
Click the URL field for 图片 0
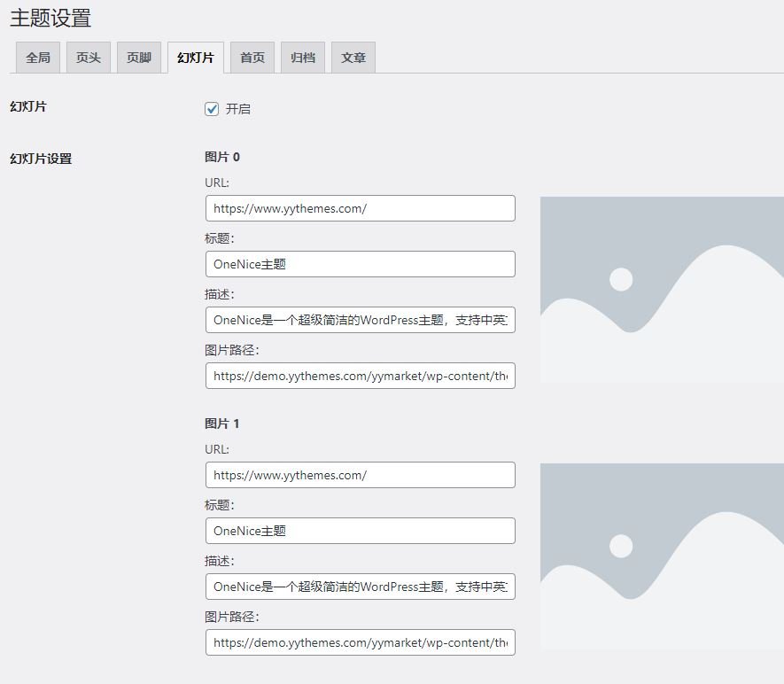[x=360, y=208]
